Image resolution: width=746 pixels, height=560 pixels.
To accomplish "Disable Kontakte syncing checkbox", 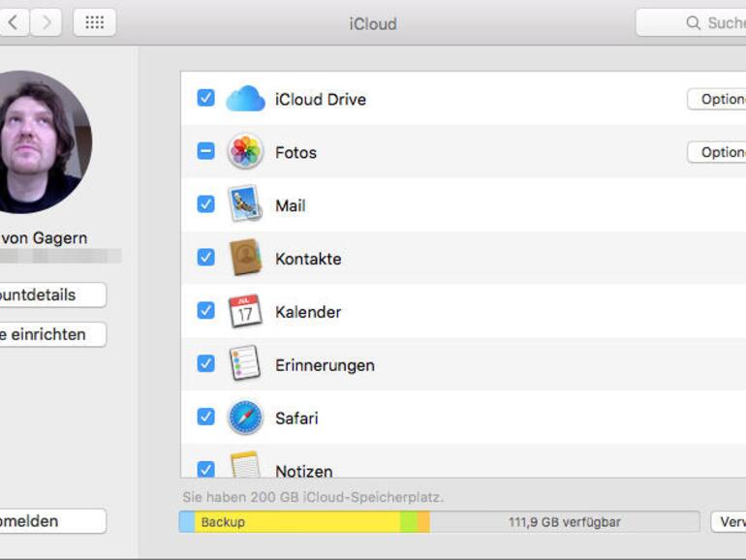I will tap(205, 258).
